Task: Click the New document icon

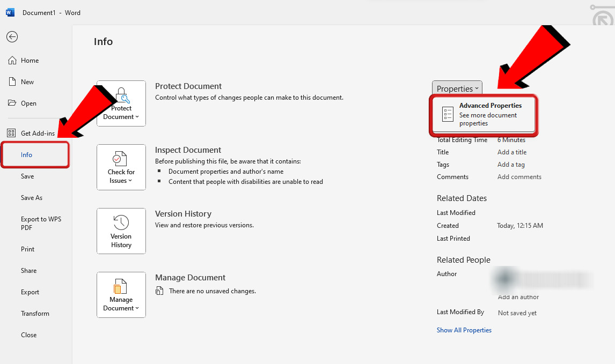Action: pos(12,82)
